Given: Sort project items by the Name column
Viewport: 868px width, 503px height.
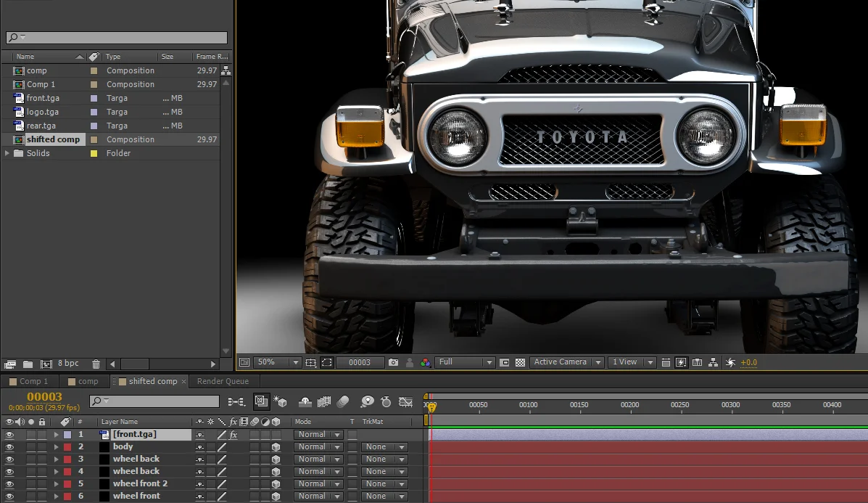Looking at the screenshot, I should pyautogui.click(x=49, y=57).
